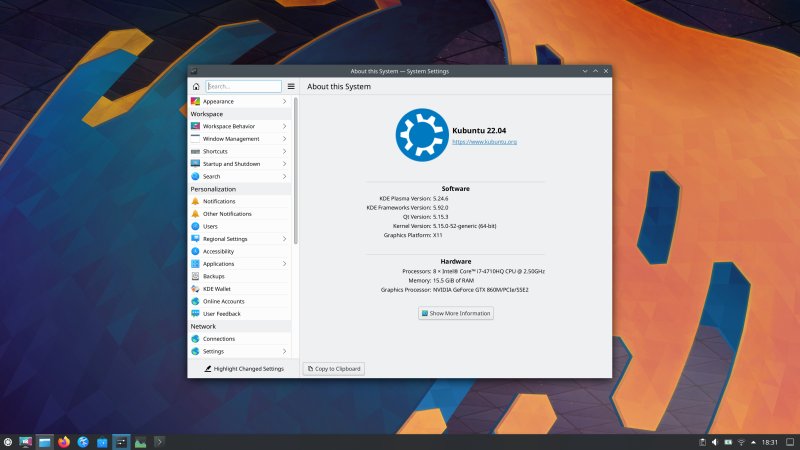This screenshot has width=800, height=450.
Task: Expand the Window Management chevron
Action: [284, 139]
